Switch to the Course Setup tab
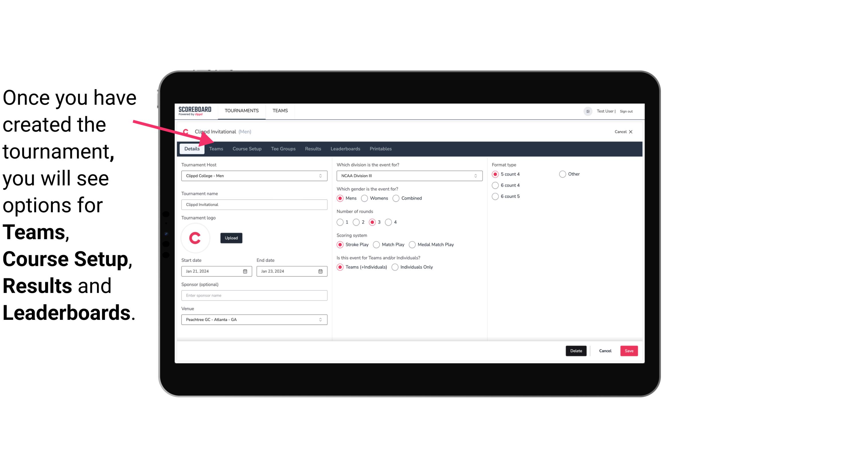 [x=246, y=148]
